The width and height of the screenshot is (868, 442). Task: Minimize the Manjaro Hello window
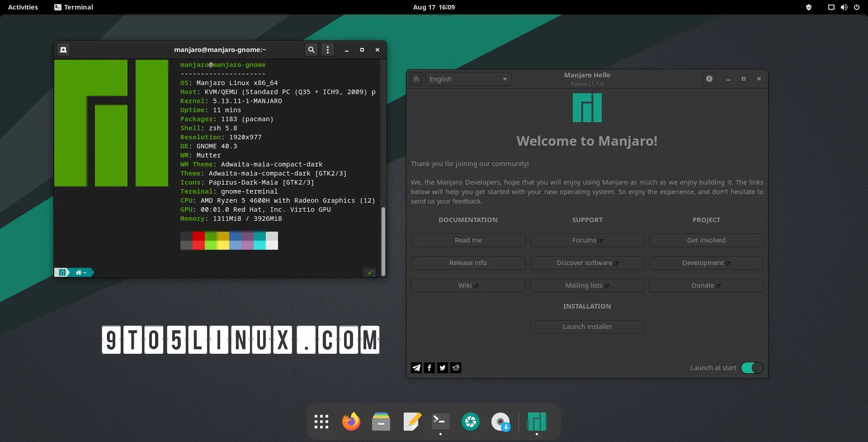click(x=728, y=79)
